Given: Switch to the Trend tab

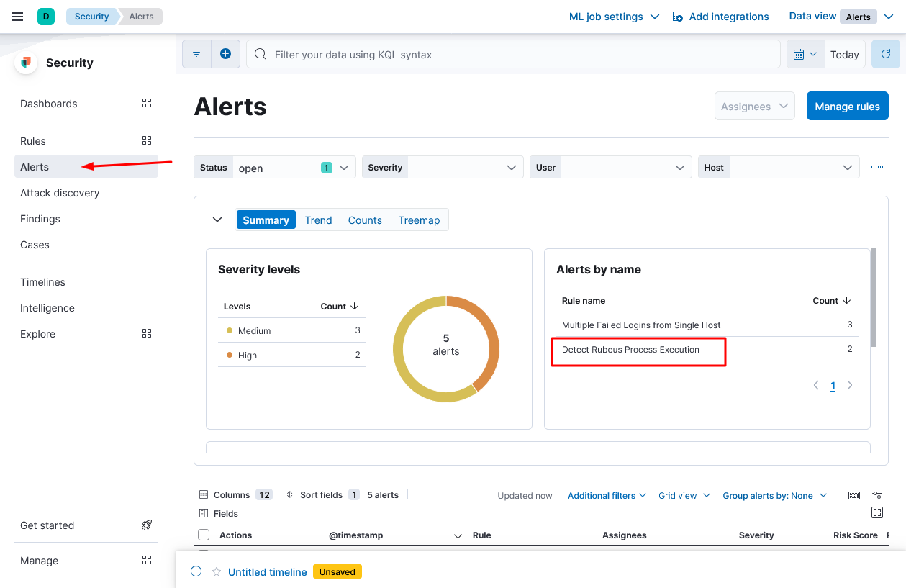Looking at the screenshot, I should tap(318, 220).
